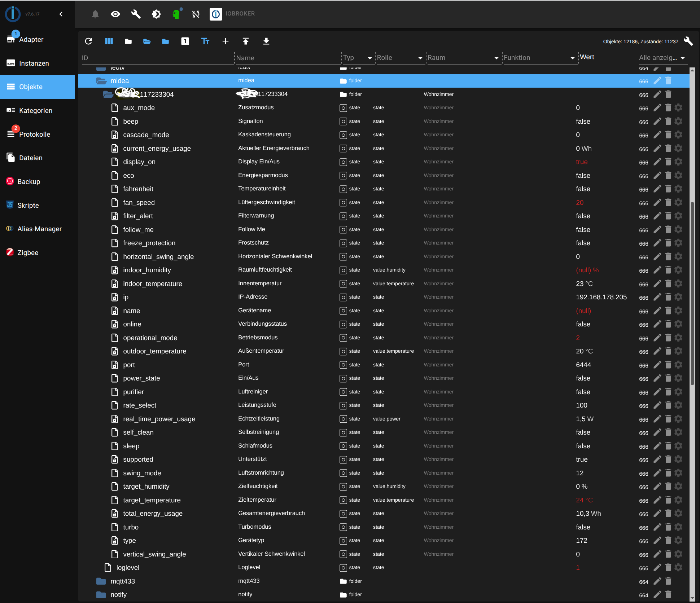The width and height of the screenshot is (700, 603).
Task: Open custom settings gear for fan_speed
Action: (x=678, y=202)
